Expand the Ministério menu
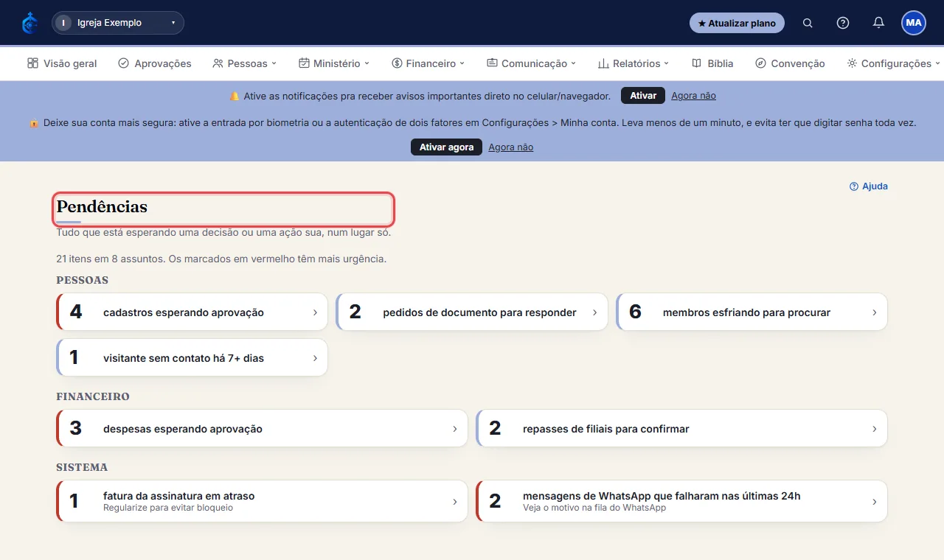944x560 pixels. 334,63
